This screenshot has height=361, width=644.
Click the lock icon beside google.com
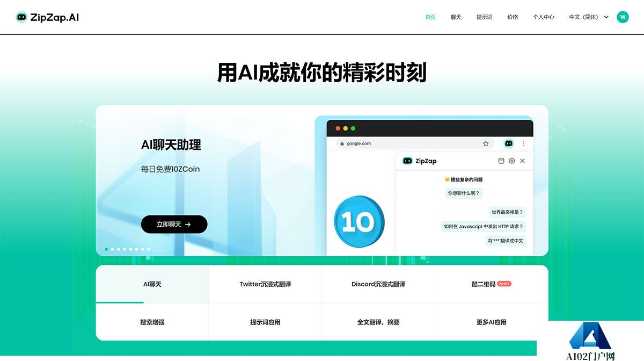342,143
